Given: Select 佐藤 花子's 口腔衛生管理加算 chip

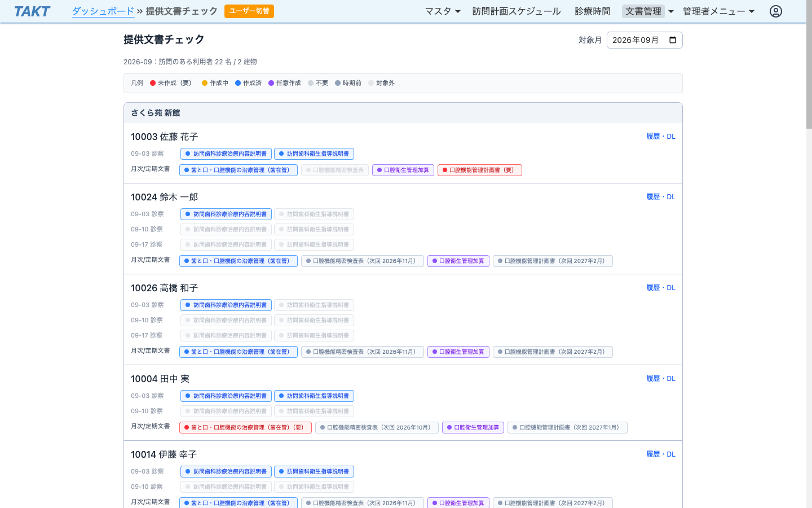Looking at the screenshot, I should [403, 170].
